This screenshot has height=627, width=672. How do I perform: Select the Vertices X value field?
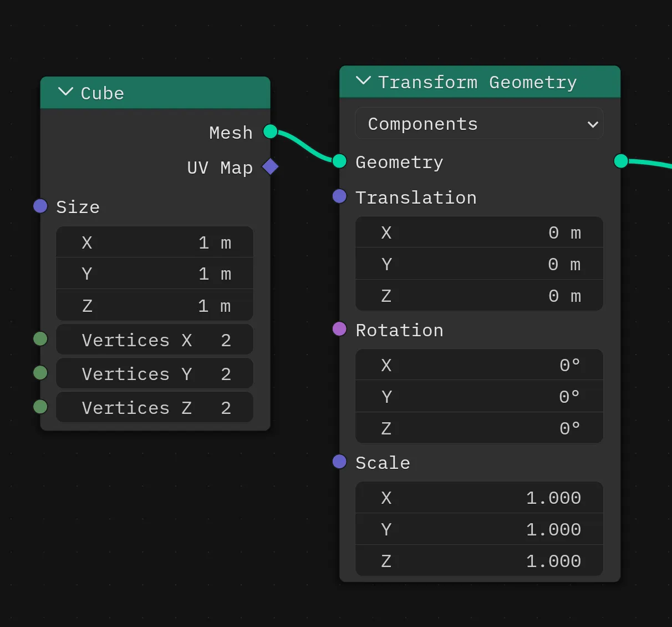154,340
